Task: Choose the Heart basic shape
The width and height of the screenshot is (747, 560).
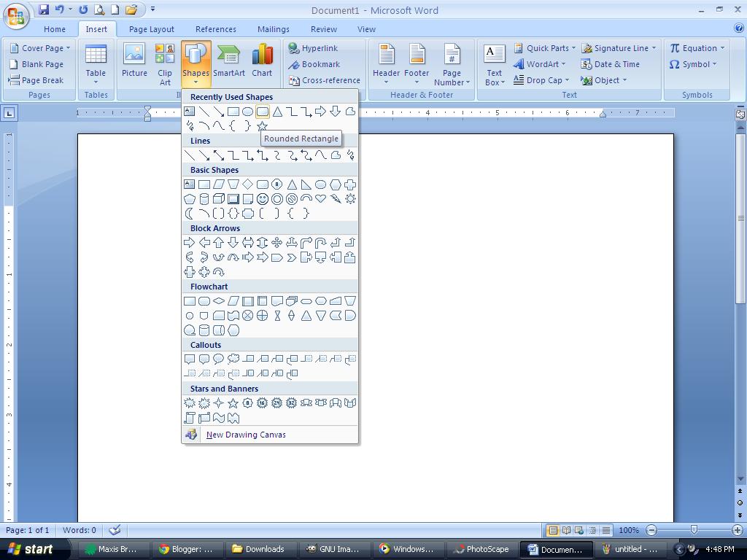Action: pos(321,198)
